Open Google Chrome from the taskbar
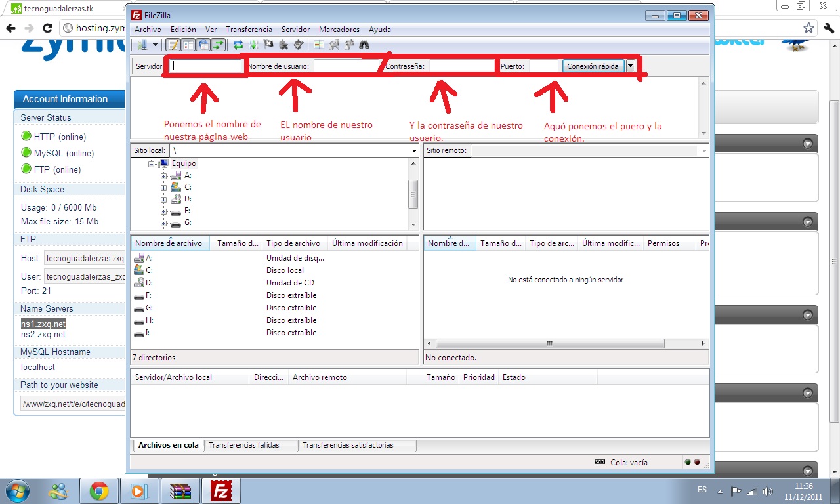Viewport: 840px width, 504px height. tap(99, 491)
